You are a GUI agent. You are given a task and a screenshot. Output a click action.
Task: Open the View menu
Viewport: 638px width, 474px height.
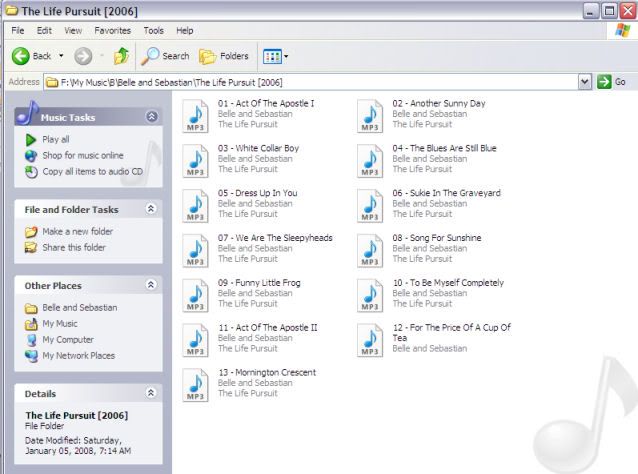tap(73, 31)
